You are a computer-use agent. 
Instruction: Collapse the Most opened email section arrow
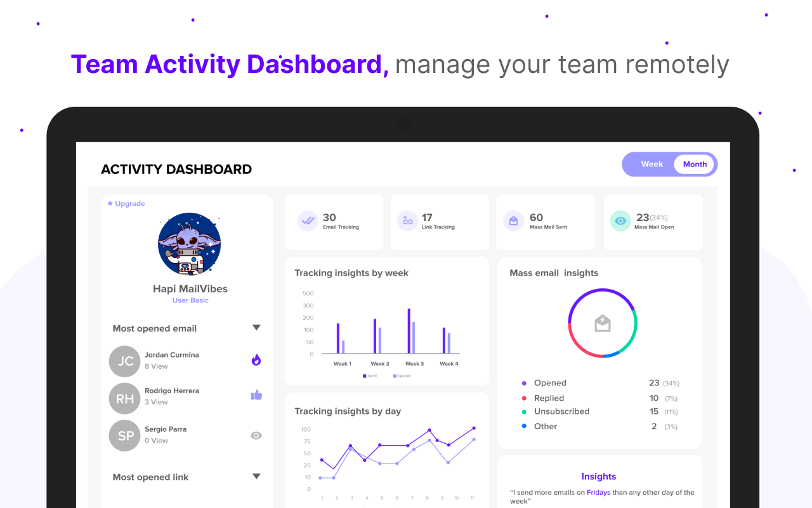[x=256, y=328]
